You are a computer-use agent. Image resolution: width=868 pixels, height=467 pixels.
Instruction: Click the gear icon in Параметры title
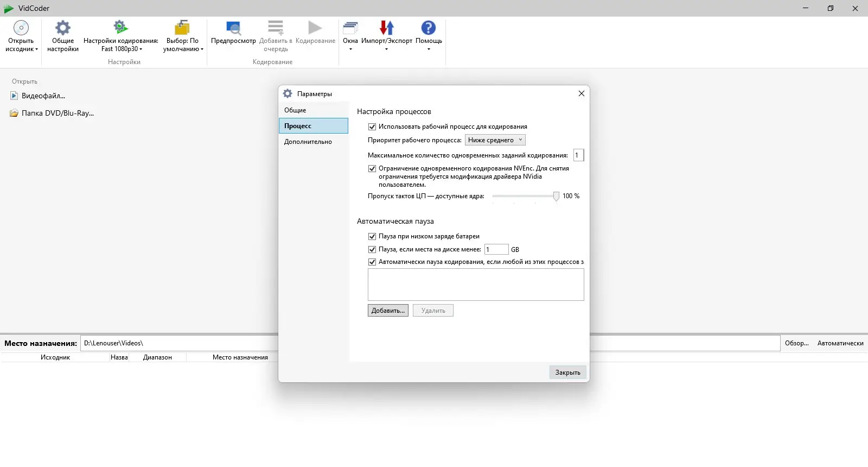(x=288, y=93)
